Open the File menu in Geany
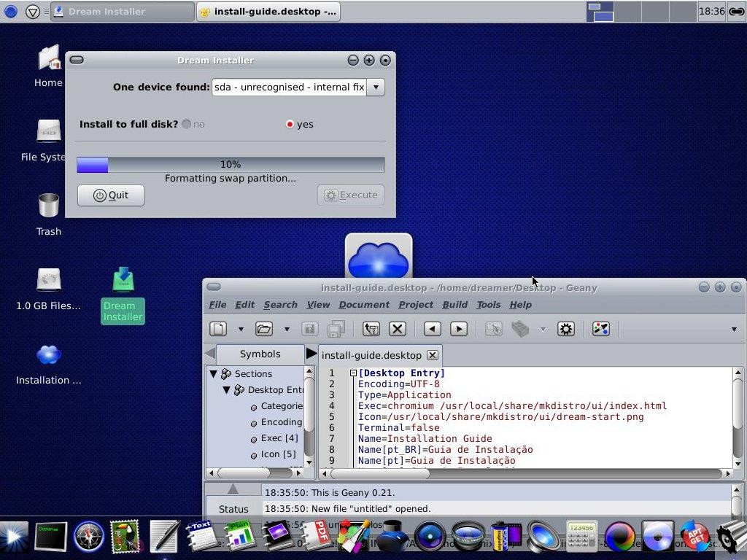 (217, 305)
